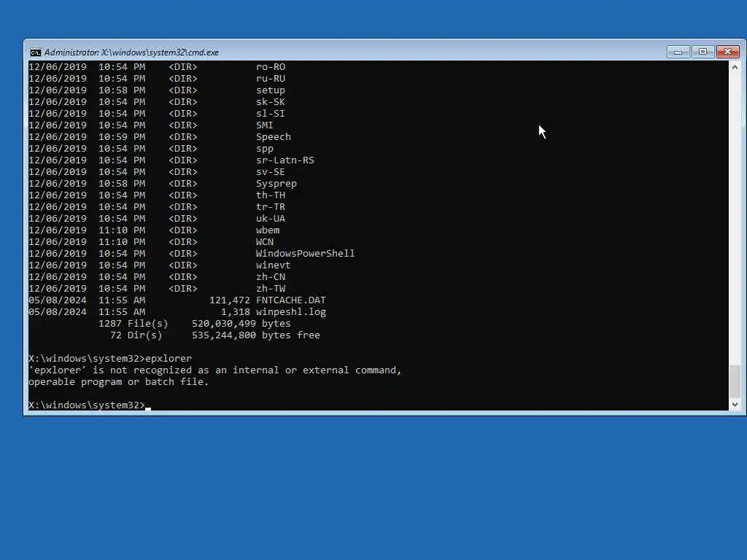
Task: Click the 'tr-TR' directory entry
Action: point(271,207)
